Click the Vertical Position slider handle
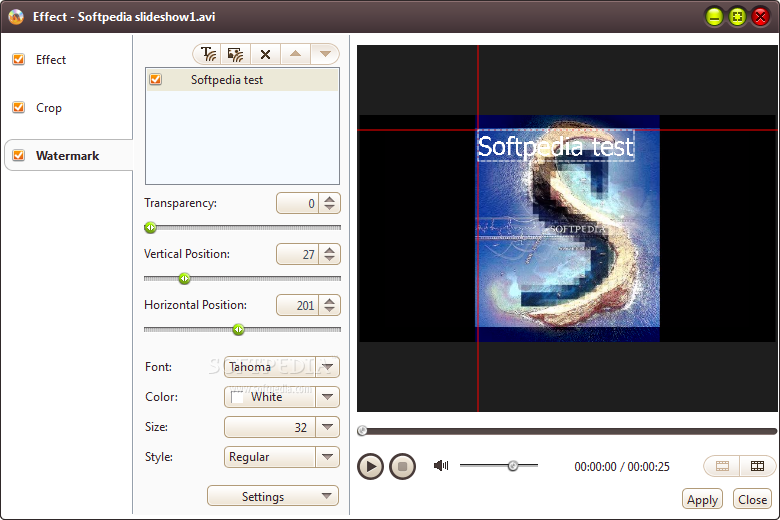The height and width of the screenshot is (520, 780). pyautogui.click(x=185, y=278)
